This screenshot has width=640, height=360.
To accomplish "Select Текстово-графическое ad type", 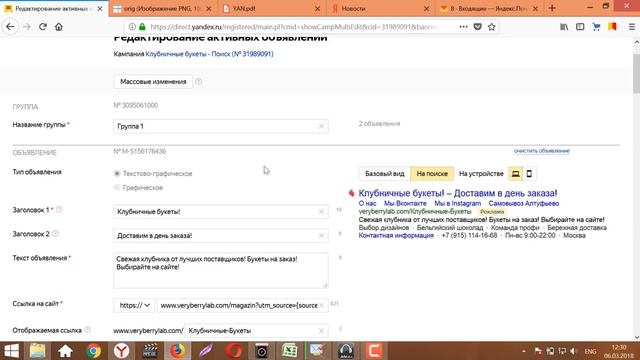I will [117, 173].
